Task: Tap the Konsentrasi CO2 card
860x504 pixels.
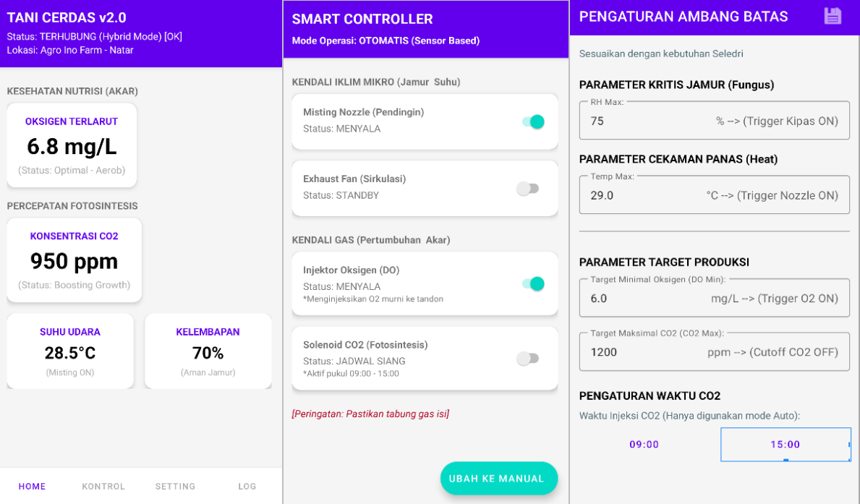Action: 74,260
